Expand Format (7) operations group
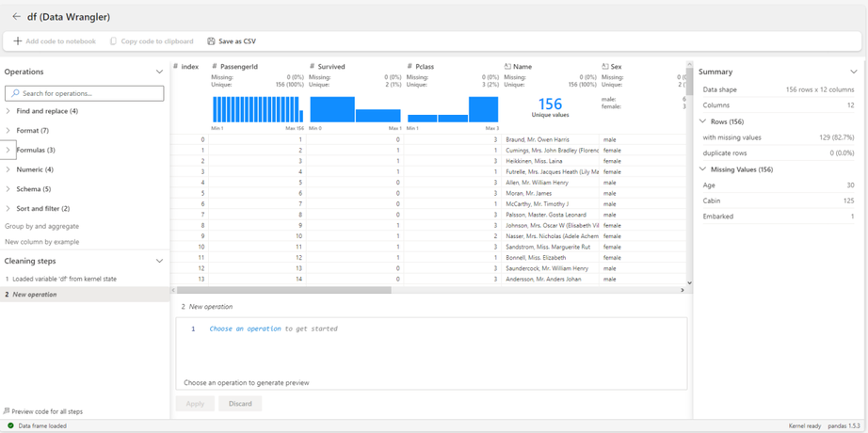The image size is (868, 433). coord(8,131)
